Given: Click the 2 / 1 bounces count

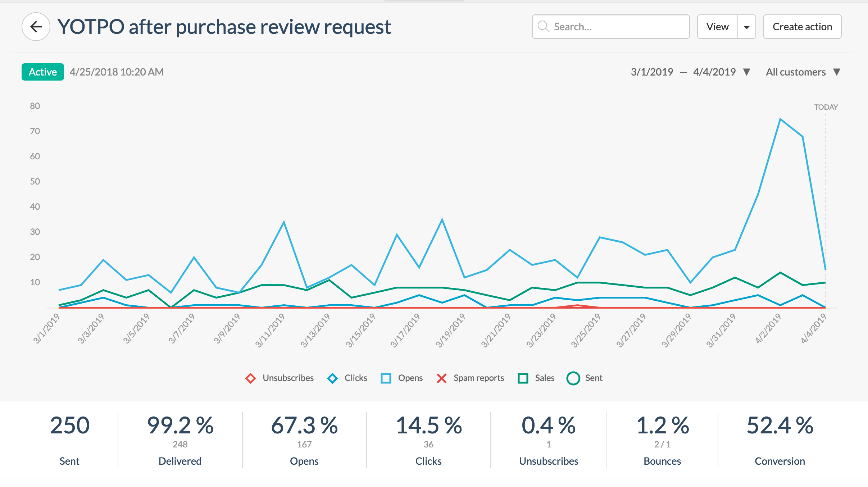Looking at the screenshot, I should [x=662, y=445].
